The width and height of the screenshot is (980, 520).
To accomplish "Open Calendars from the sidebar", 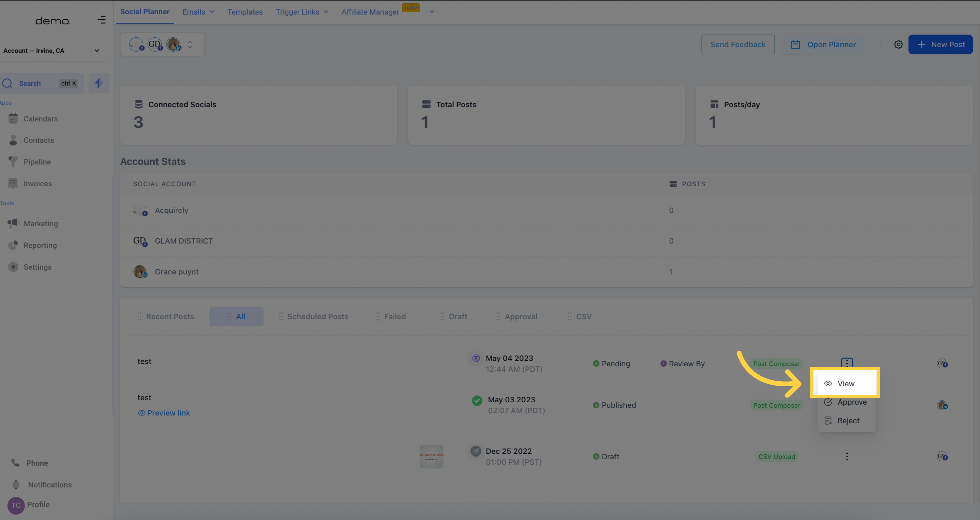I will (x=40, y=119).
